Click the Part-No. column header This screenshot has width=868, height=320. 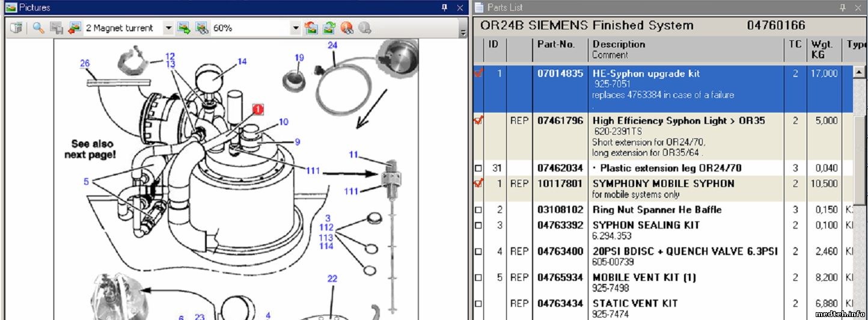tap(556, 45)
